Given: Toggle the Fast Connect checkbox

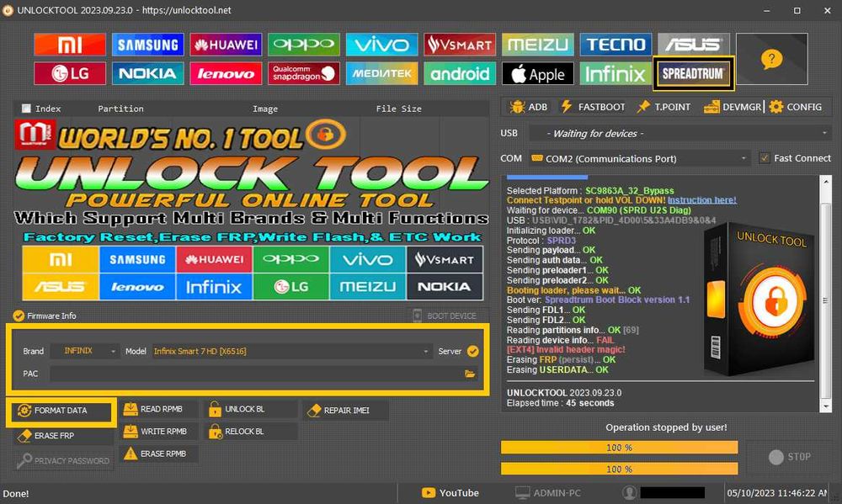Looking at the screenshot, I should (x=765, y=158).
